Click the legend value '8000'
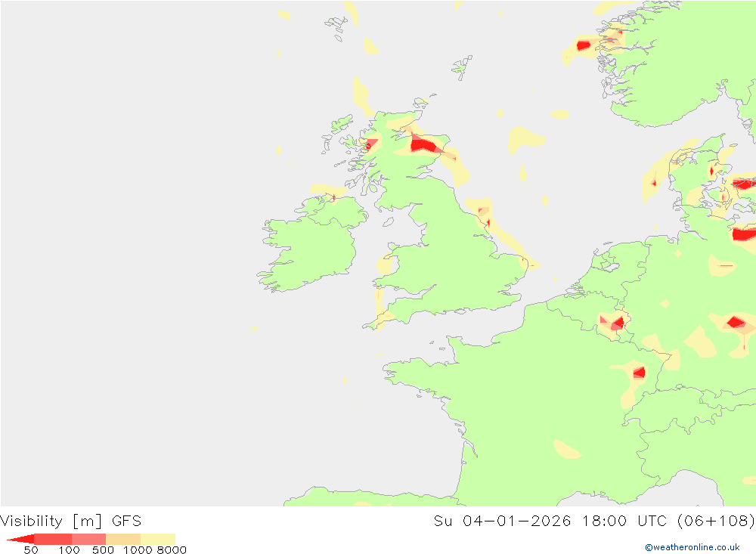 pos(172,550)
